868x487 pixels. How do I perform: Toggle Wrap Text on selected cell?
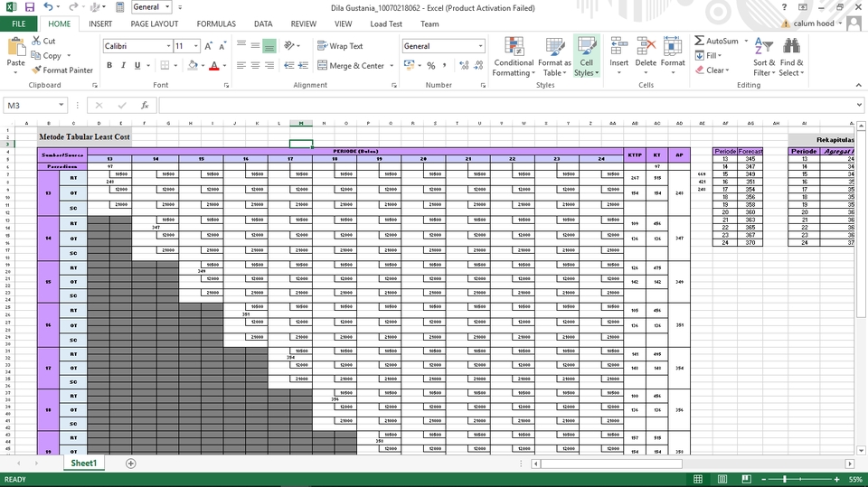[x=341, y=46]
